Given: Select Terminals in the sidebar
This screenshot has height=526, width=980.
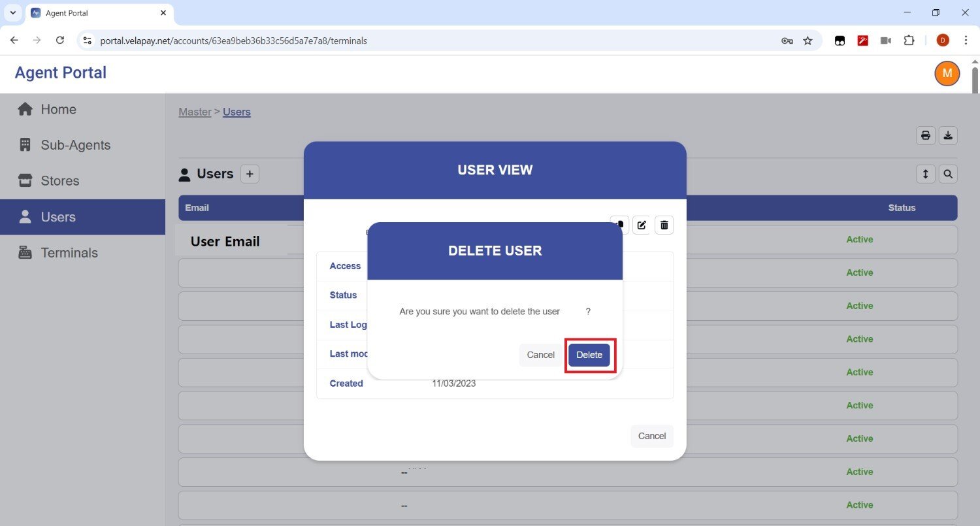Looking at the screenshot, I should tap(69, 253).
